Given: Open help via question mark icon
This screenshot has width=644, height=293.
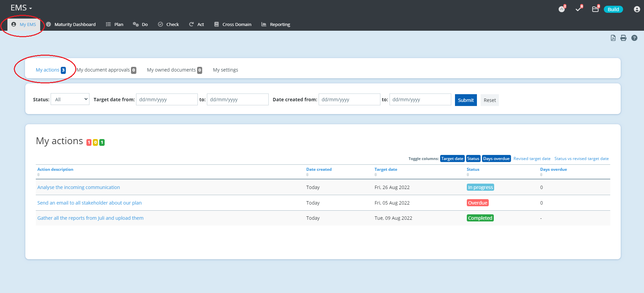Looking at the screenshot, I should coord(634,38).
